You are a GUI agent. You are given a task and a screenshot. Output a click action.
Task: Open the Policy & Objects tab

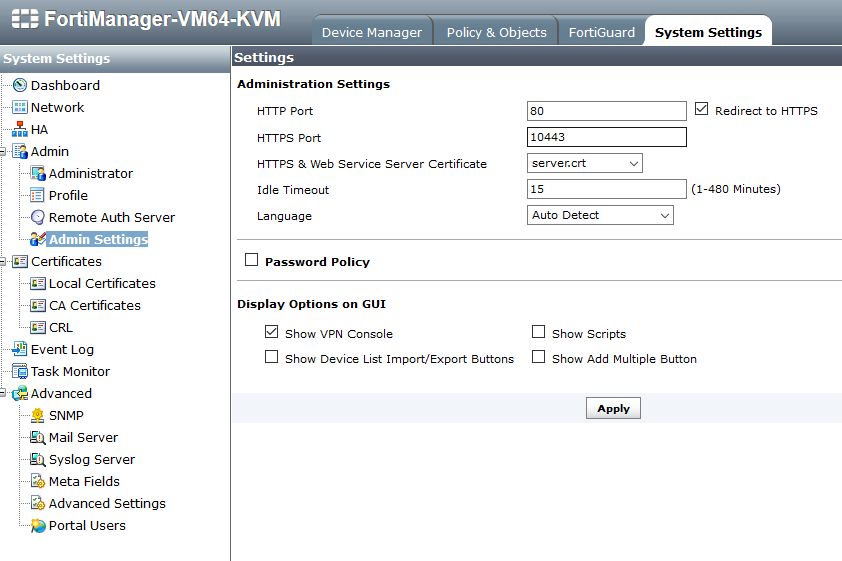click(496, 32)
